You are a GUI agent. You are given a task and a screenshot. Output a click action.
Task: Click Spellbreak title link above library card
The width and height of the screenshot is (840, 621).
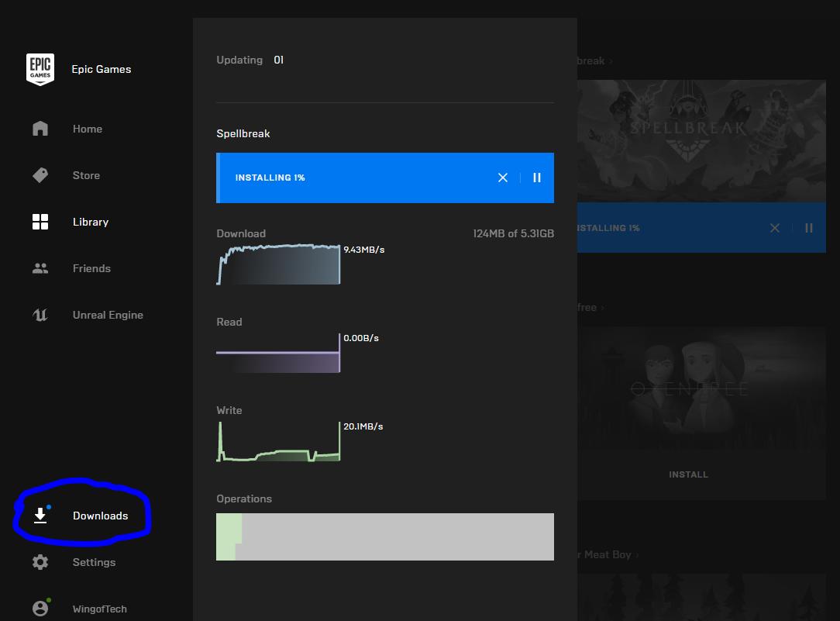594,61
